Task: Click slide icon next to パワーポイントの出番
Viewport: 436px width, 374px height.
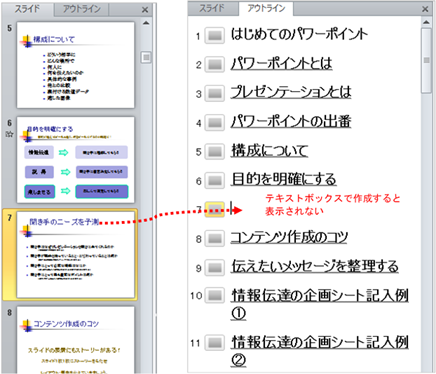Action: 214,123
